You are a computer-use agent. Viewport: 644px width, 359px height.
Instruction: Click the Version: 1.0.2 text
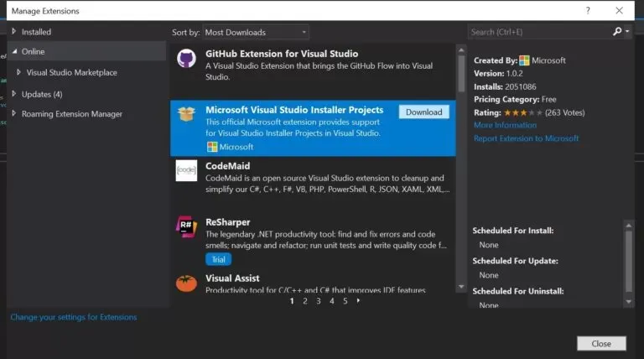498,74
